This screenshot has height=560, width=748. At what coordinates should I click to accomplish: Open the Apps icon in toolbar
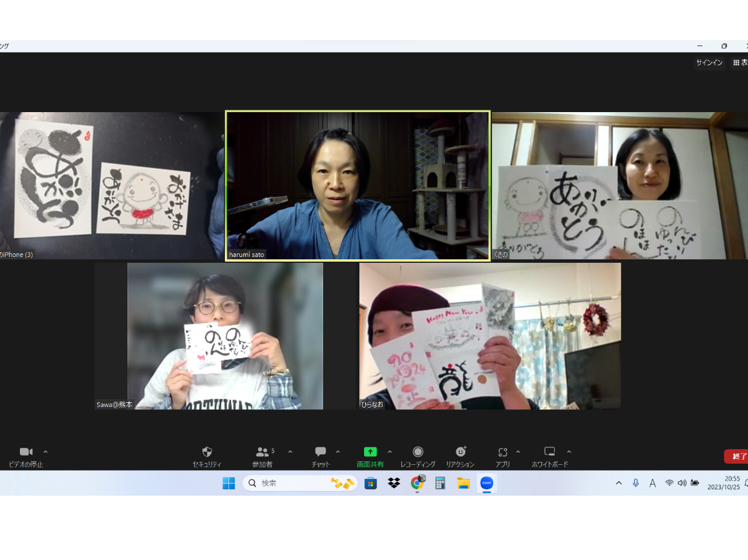[x=503, y=452]
